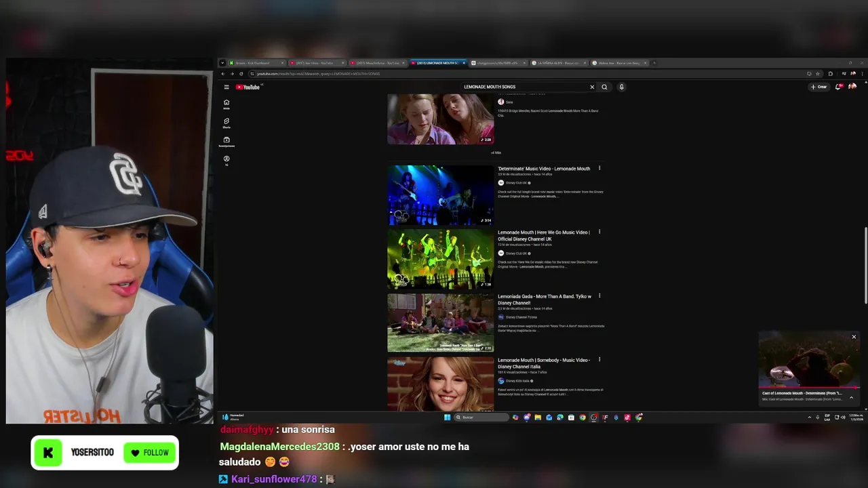Show hidden system tray icons chevron
The height and width of the screenshot is (488, 868).
pos(809,418)
